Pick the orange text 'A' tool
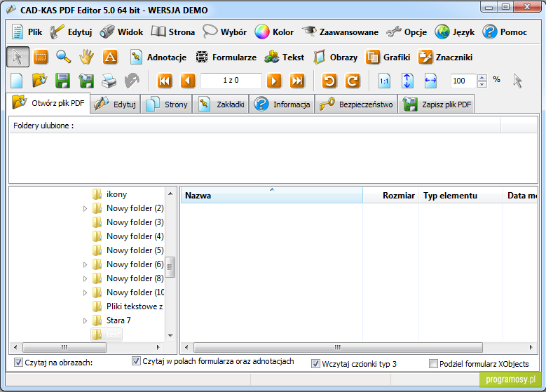Image resolution: width=546 pixels, height=392 pixels. coord(110,57)
